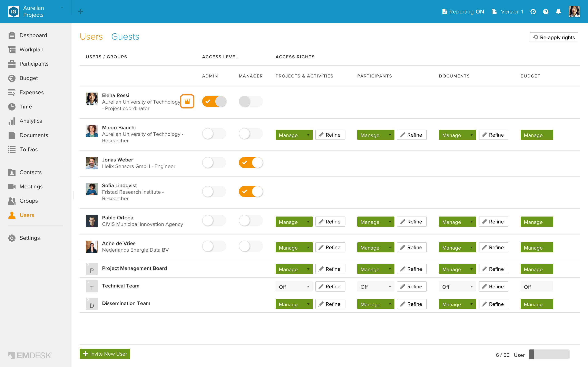Viewport: 588px width, 367px height.
Task: Open Meetings in the sidebar
Action: pyautogui.click(x=31, y=187)
